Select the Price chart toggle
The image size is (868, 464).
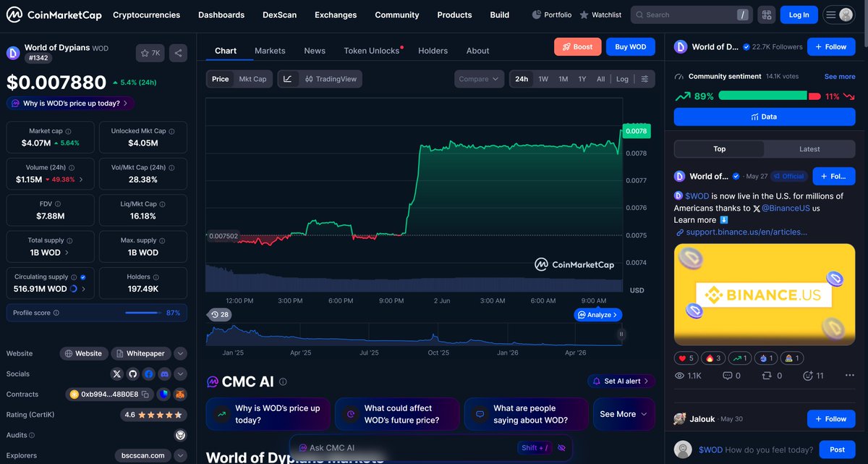click(221, 79)
